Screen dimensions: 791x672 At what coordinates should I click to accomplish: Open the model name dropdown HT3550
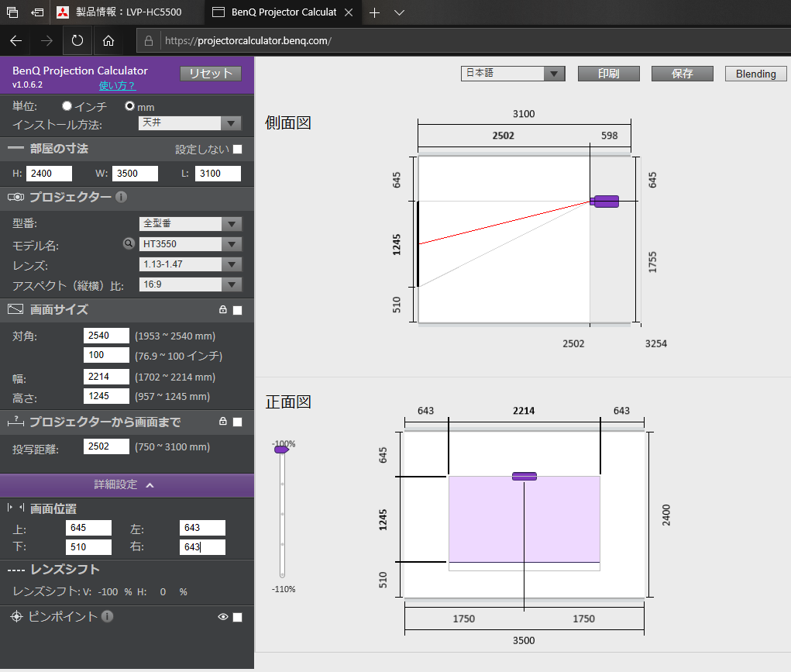click(190, 244)
